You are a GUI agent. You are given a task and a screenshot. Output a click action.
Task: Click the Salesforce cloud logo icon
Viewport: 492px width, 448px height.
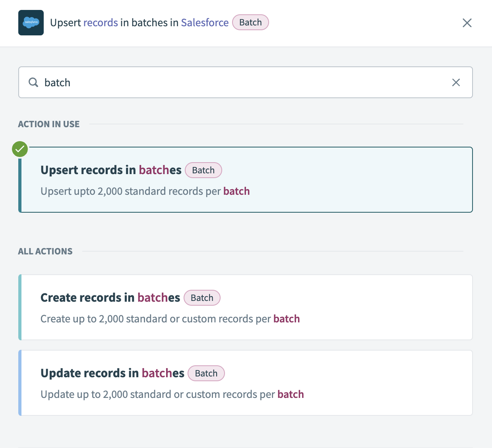(x=31, y=23)
